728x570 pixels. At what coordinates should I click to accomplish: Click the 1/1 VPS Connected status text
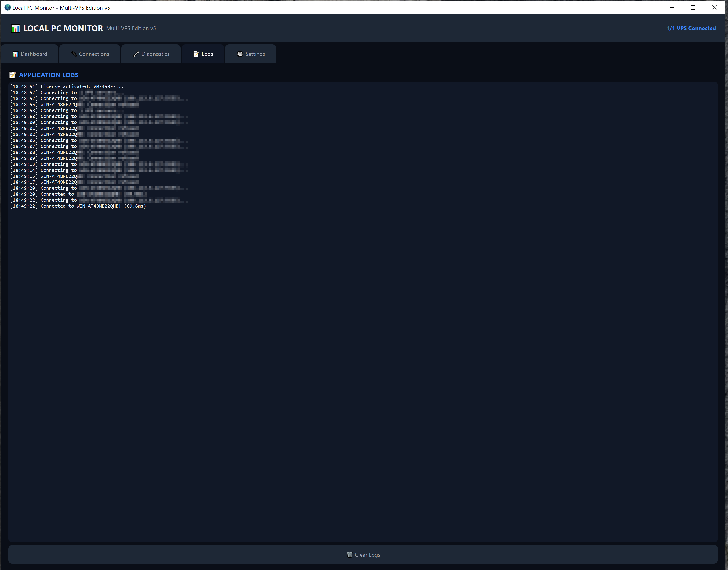pos(691,28)
